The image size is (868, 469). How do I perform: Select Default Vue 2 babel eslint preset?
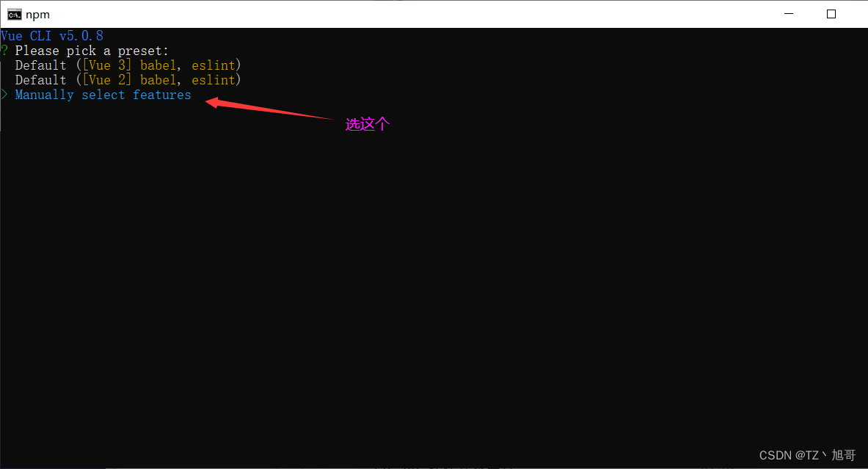[x=128, y=80]
